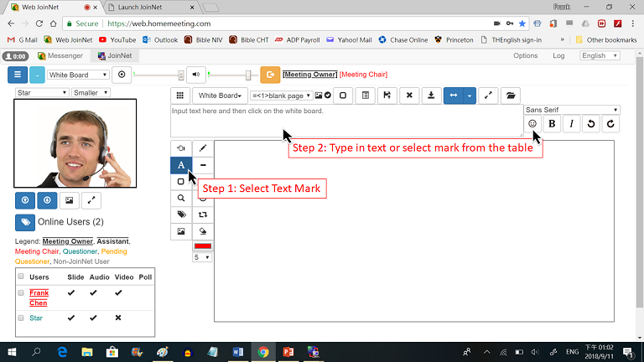The image size is (644, 362).
Task: Click the red pen color swatch
Action: click(x=203, y=246)
